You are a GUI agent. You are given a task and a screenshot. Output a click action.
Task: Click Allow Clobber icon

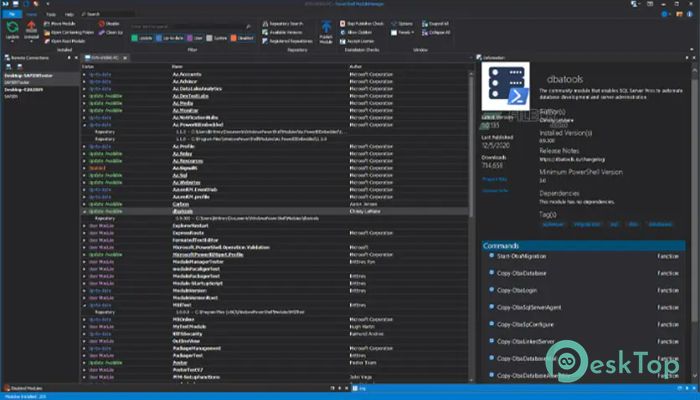coord(342,32)
